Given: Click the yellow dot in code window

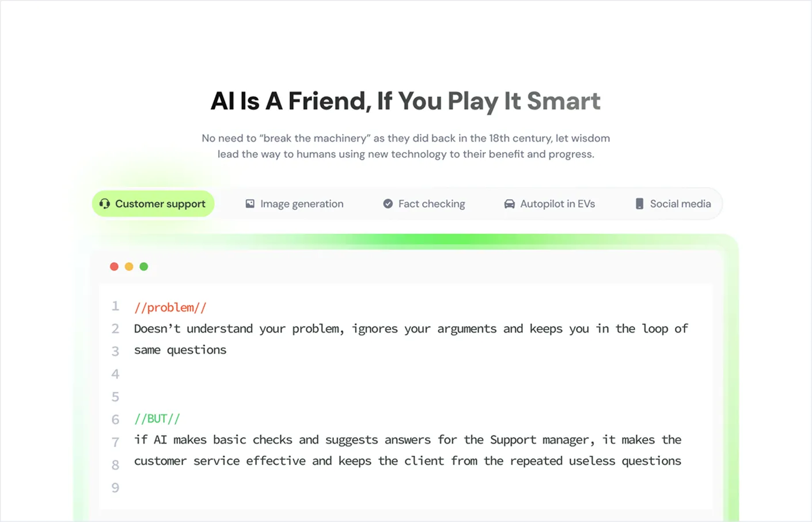Looking at the screenshot, I should [x=129, y=267].
